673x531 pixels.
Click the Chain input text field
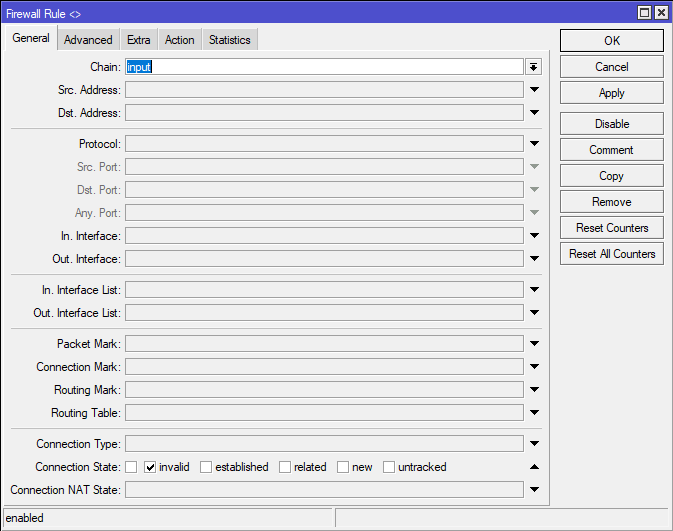coord(324,67)
